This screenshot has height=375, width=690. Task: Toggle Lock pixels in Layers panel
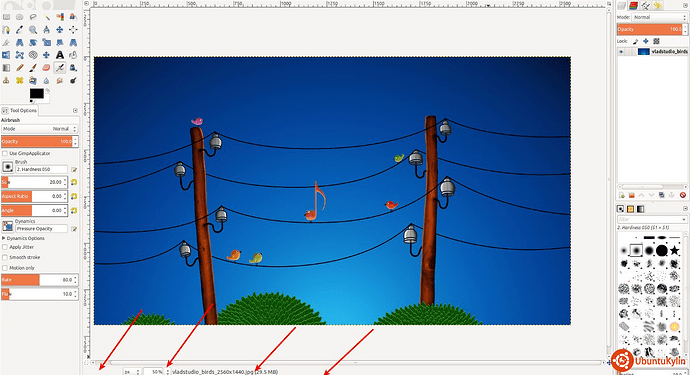tap(635, 41)
